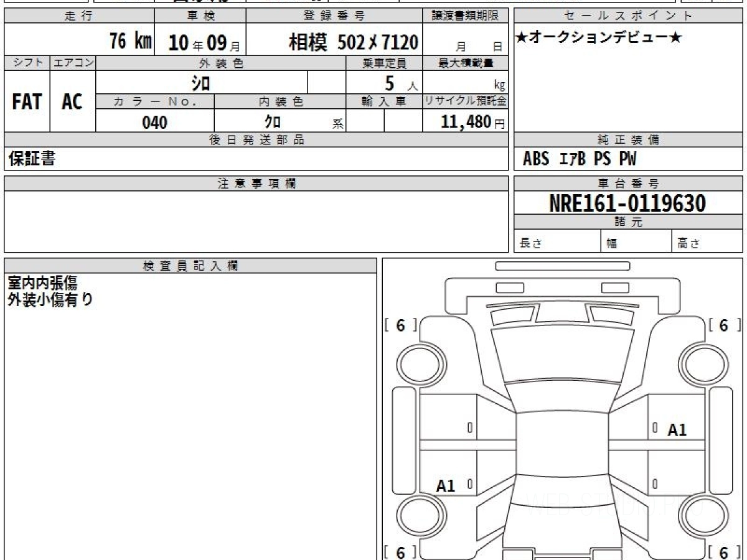The width and height of the screenshot is (747, 560).
Task: Click the registration number 相模 502 メ 7120
Action: coord(353,42)
